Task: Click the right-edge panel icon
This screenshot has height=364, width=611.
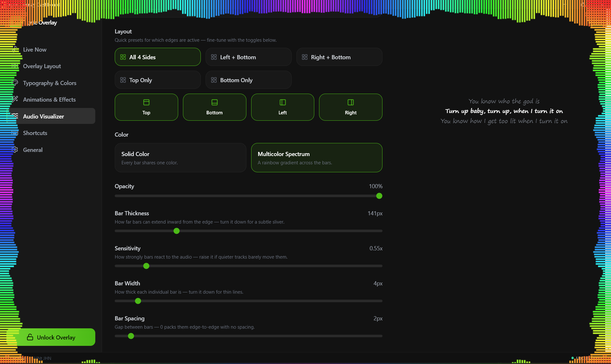Action: click(351, 102)
